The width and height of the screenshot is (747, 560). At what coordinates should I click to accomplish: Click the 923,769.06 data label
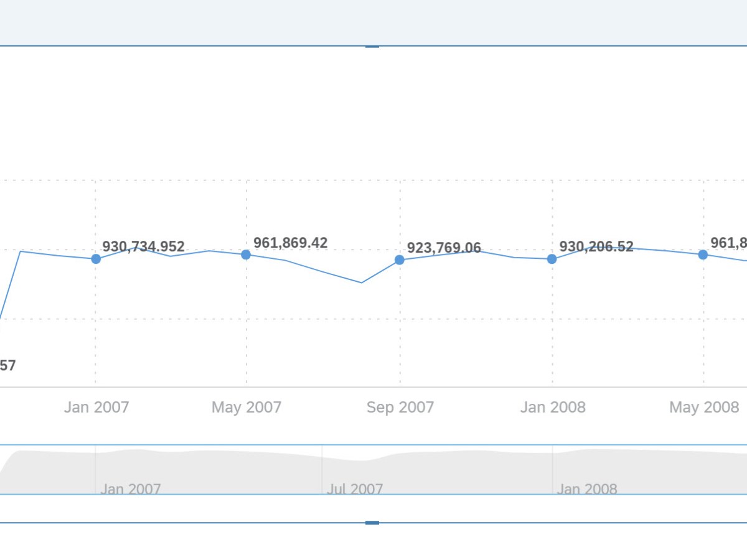coord(444,248)
